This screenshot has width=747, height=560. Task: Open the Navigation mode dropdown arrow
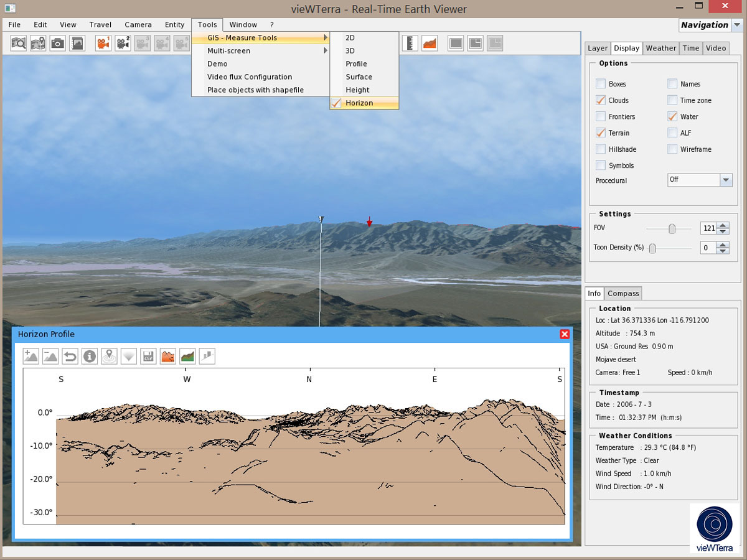click(737, 25)
